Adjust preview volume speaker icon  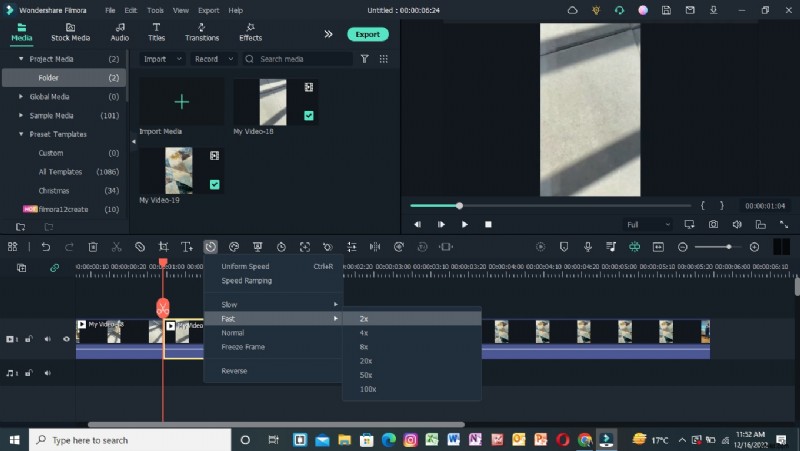pos(737,224)
